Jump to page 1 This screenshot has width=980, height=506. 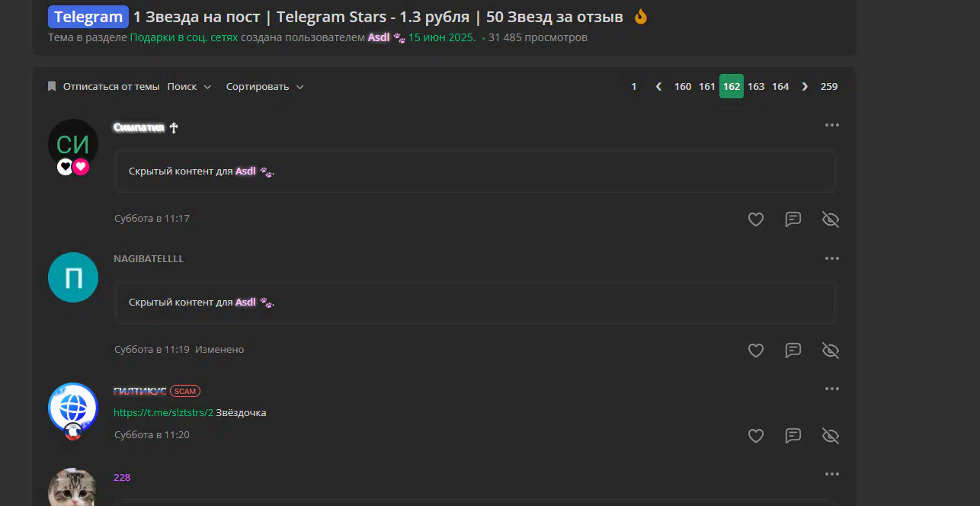(x=633, y=87)
